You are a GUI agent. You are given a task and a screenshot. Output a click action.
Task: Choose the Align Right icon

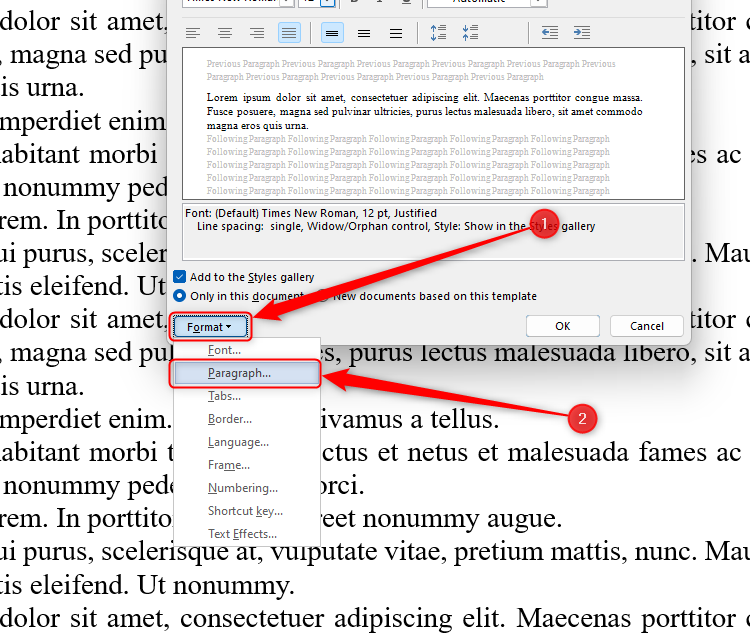tap(257, 33)
